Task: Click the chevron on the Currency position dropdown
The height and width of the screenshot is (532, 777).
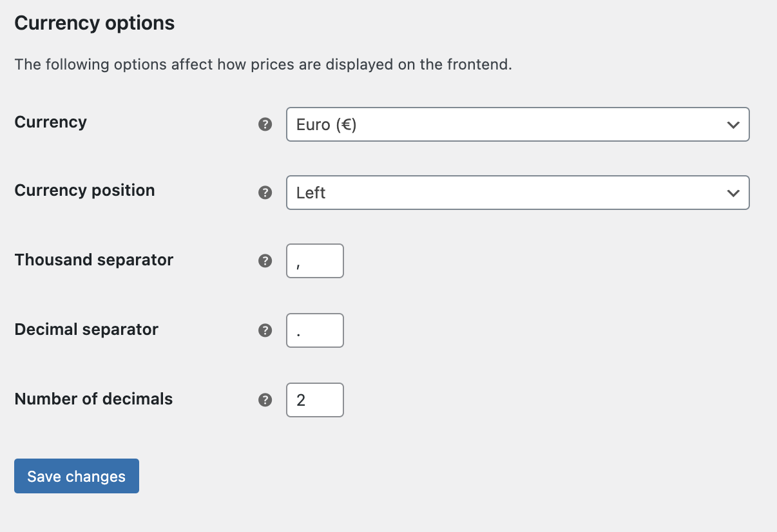Action: [x=733, y=193]
